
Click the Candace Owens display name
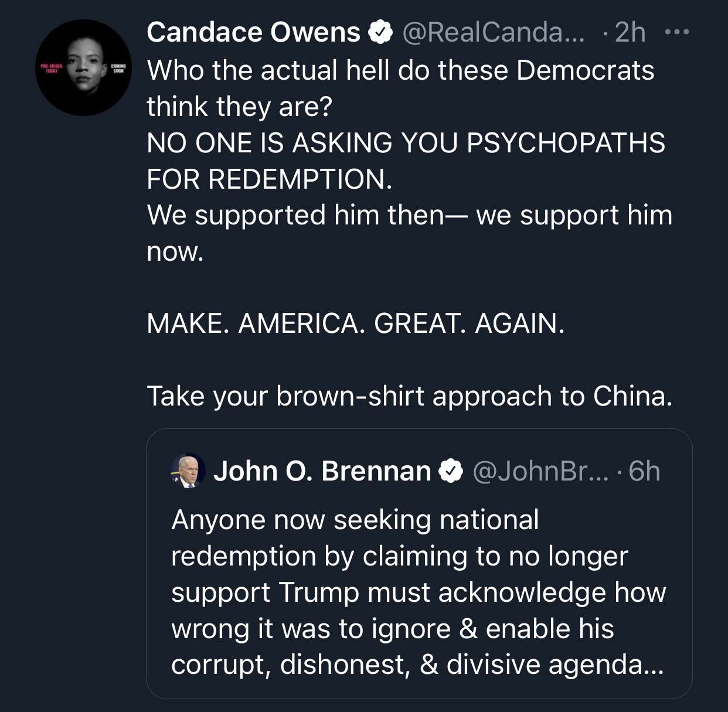[x=253, y=32]
